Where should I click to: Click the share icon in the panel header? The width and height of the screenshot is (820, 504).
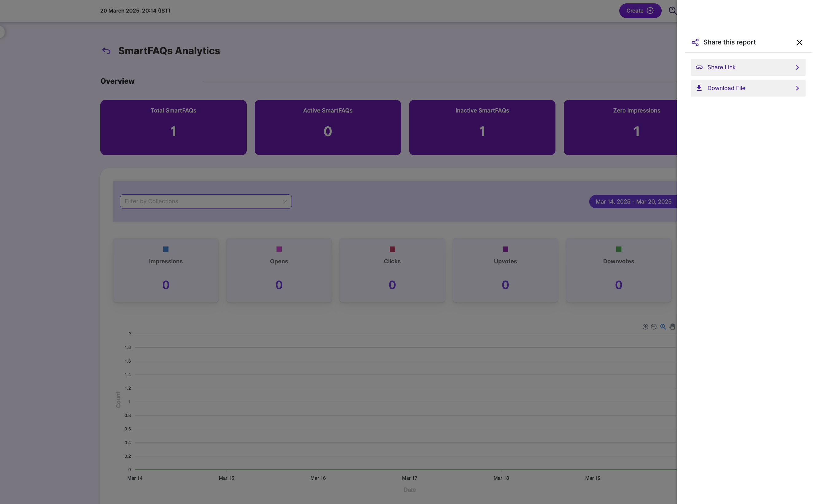click(695, 42)
